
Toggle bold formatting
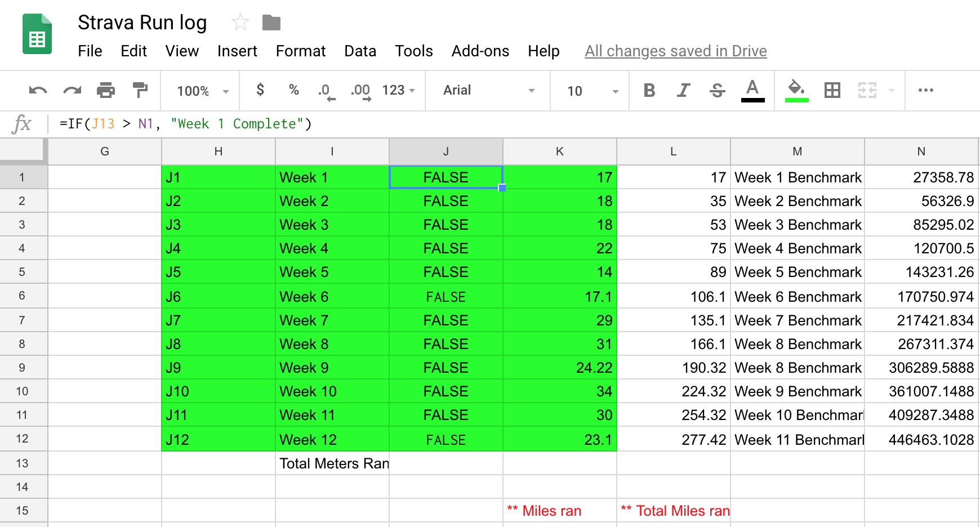click(x=649, y=90)
